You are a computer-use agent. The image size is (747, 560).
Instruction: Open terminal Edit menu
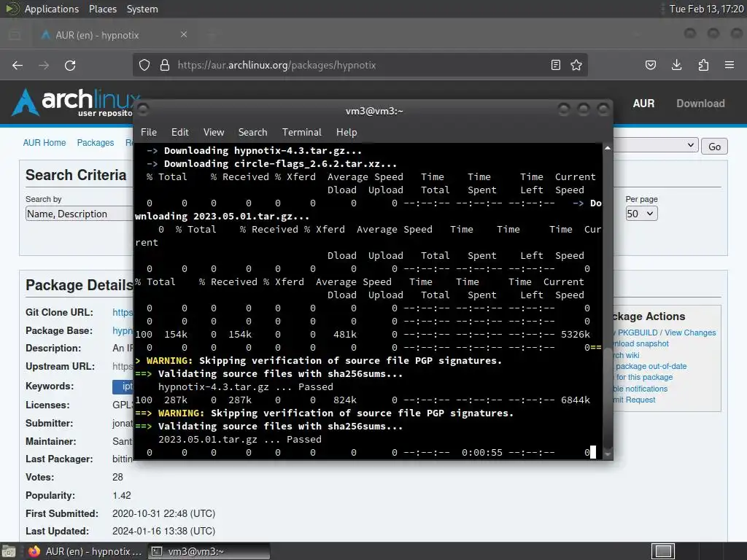pos(180,133)
